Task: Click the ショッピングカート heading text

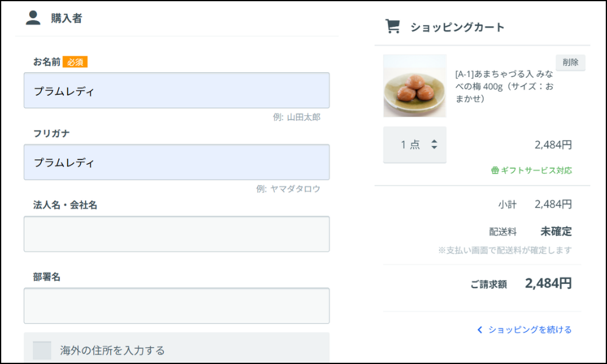Action: tap(457, 27)
